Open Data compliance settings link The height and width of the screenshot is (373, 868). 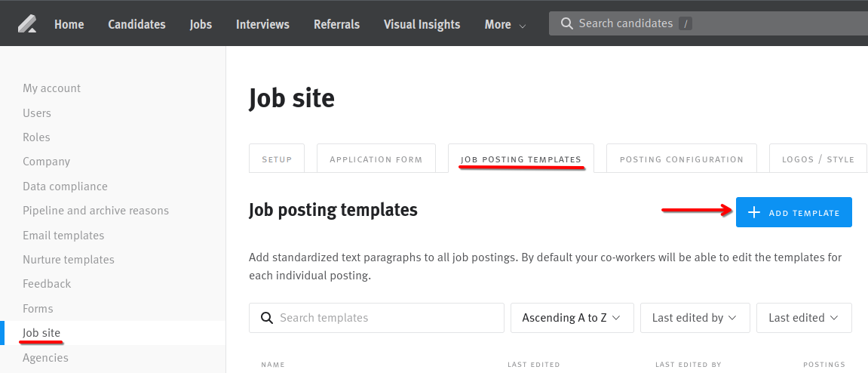click(65, 186)
